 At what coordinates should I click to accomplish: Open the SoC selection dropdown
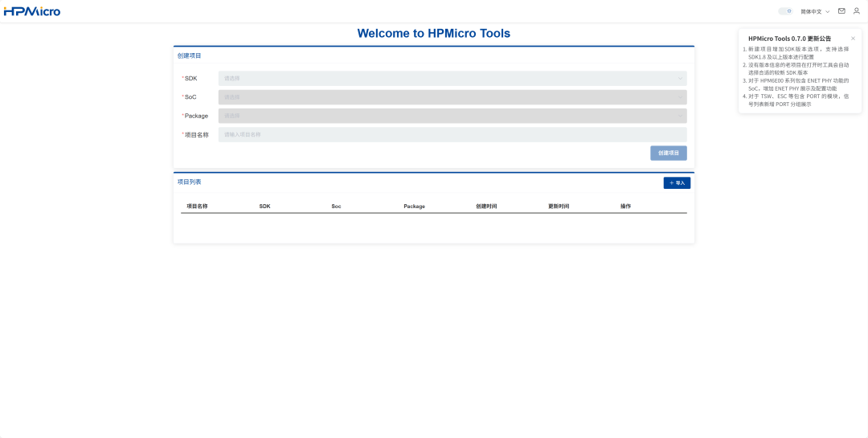(452, 97)
